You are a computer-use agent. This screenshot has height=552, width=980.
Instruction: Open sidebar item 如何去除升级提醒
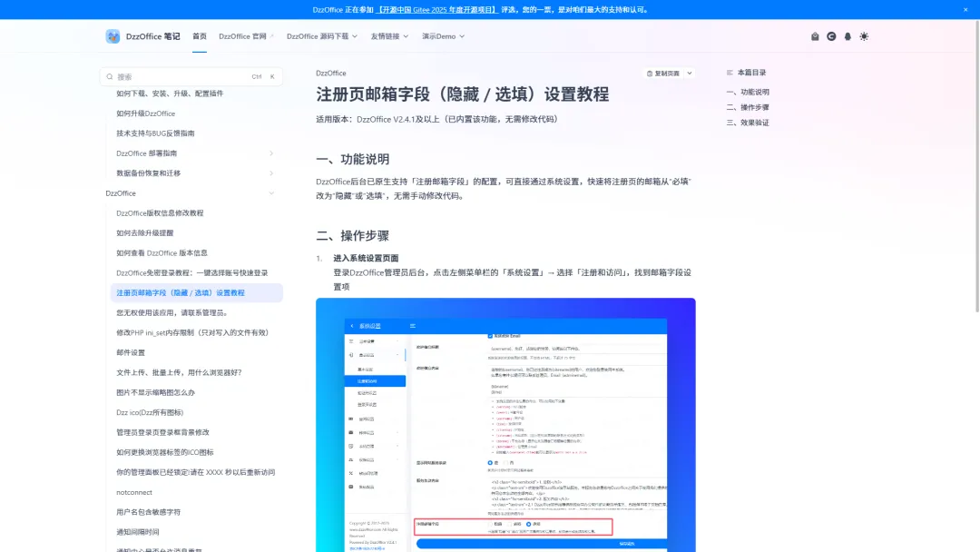point(145,233)
